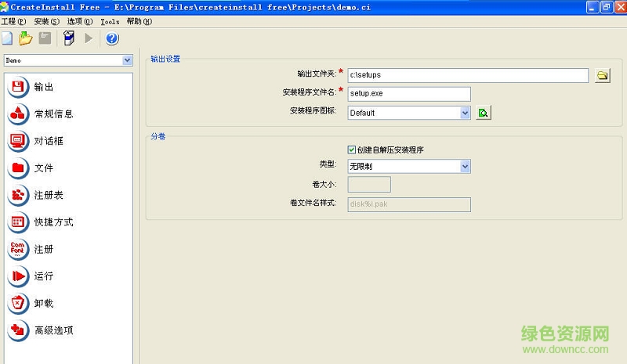Click the Build installer toolbar icon
The width and height of the screenshot is (627, 364).
[69, 38]
